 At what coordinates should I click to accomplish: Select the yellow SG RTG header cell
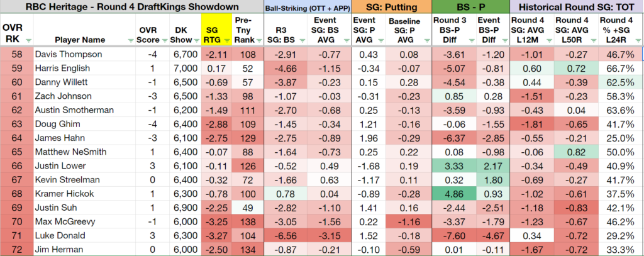click(216, 29)
